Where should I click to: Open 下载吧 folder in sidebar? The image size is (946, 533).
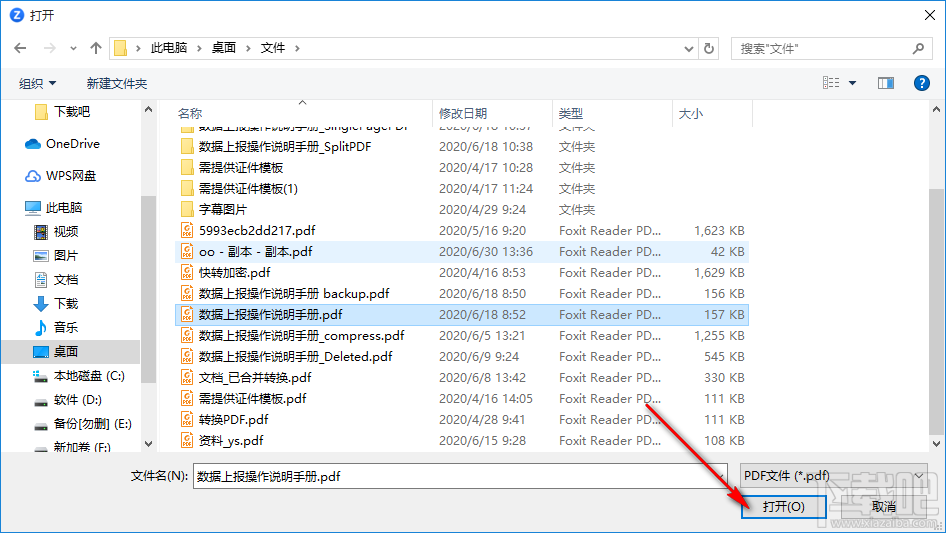[62, 112]
